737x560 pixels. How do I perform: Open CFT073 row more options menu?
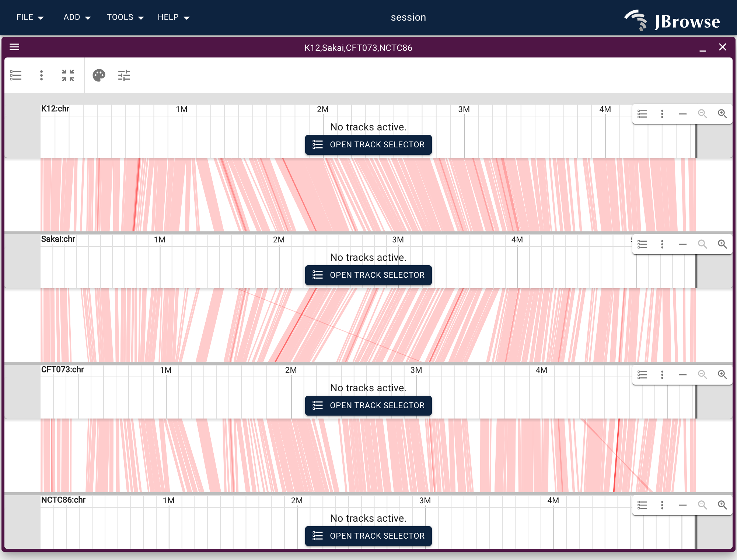[x=662, y=375]
